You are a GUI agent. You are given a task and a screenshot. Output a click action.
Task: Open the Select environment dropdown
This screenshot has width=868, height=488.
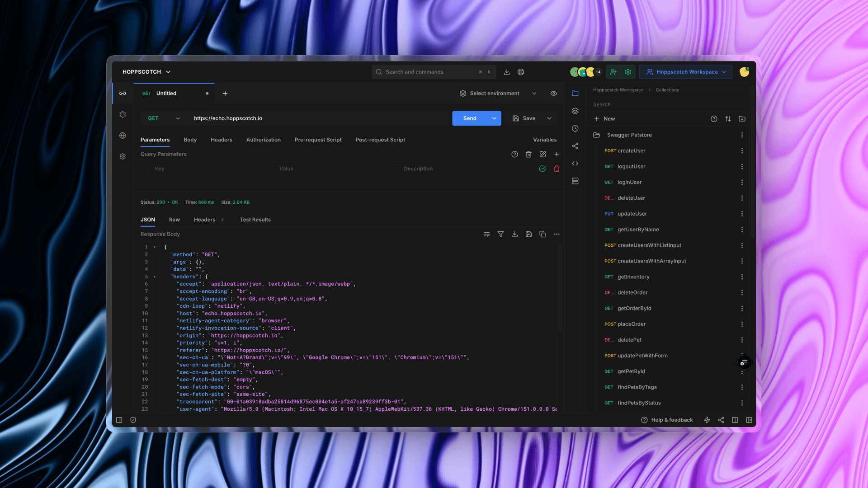coord(498,94)
